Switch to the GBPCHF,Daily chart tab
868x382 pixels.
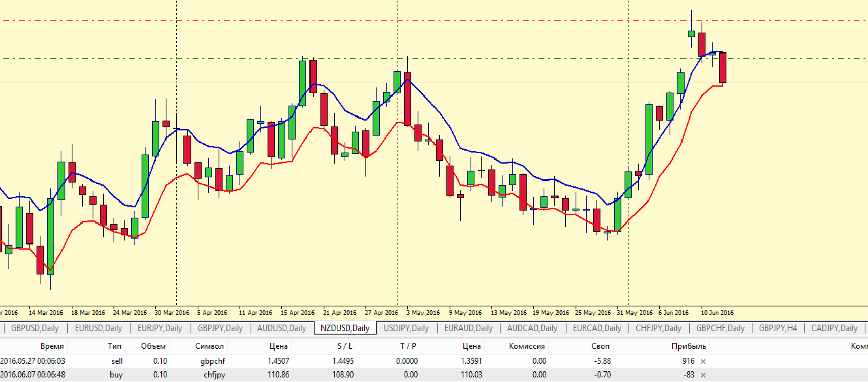(x=720, y=328)
